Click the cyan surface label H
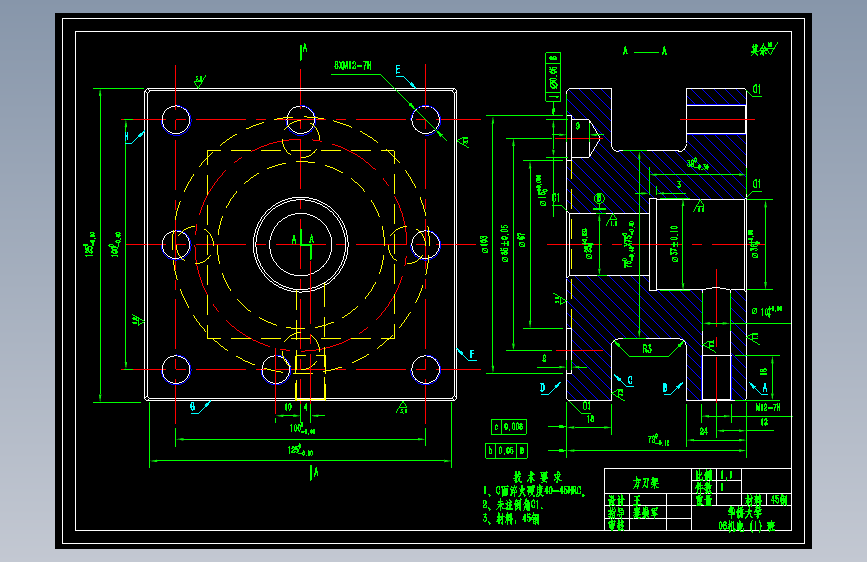867x562 pixels. 127,136
